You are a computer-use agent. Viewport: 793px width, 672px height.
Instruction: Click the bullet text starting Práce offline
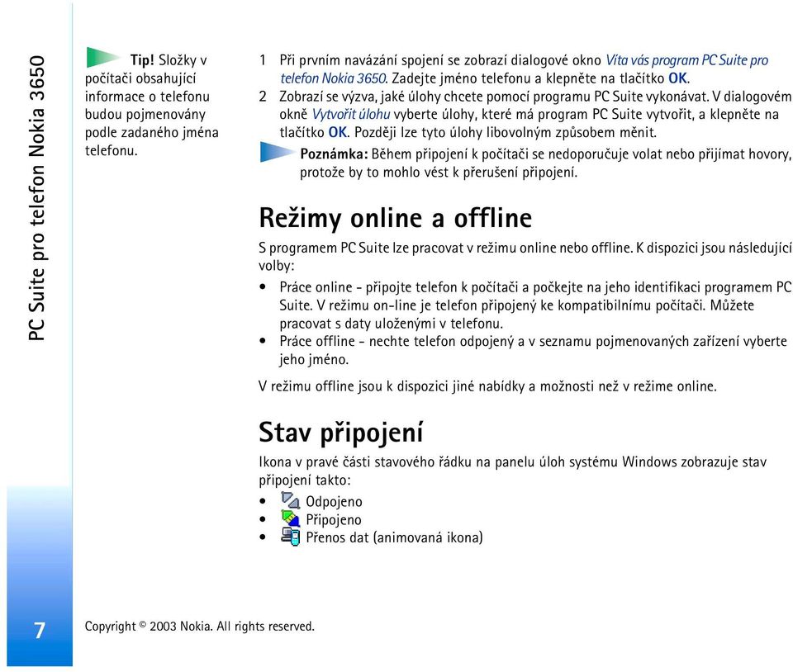click(x=533, y=350)
